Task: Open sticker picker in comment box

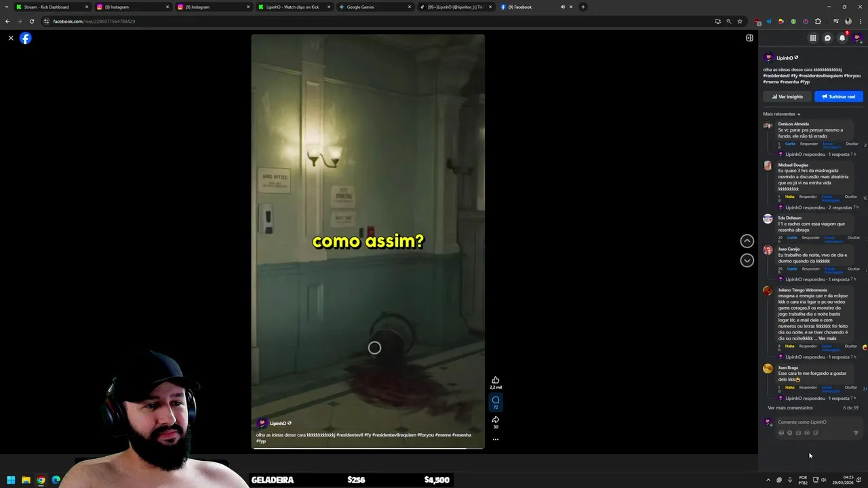Action: pyautogui.click(x=816, y=432)
